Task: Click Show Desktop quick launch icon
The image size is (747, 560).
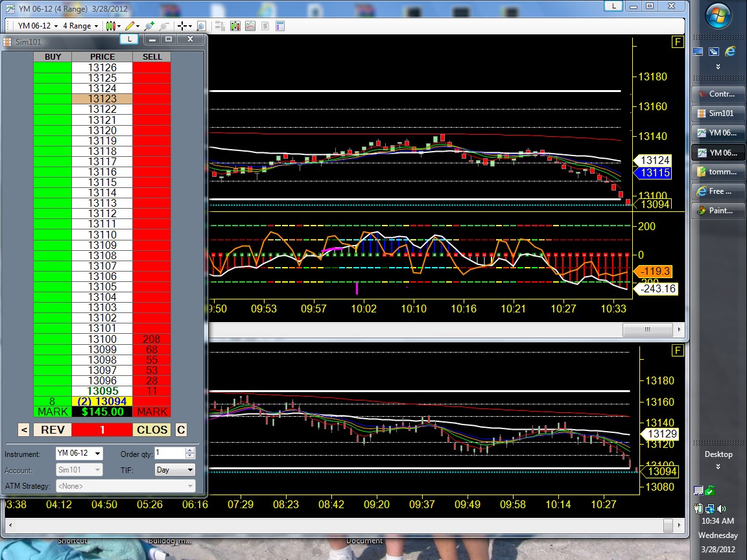Action: click(x=698, y=51)
